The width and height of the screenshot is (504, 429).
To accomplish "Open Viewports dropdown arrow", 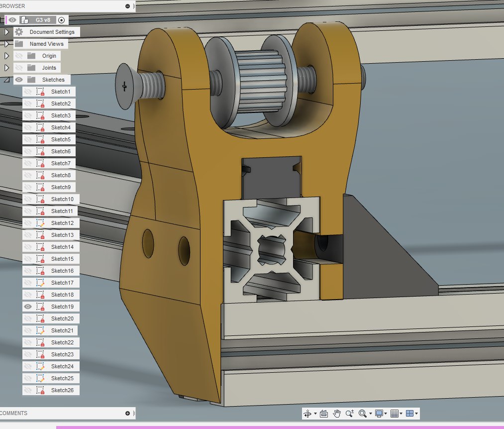I will coord(416,414).
